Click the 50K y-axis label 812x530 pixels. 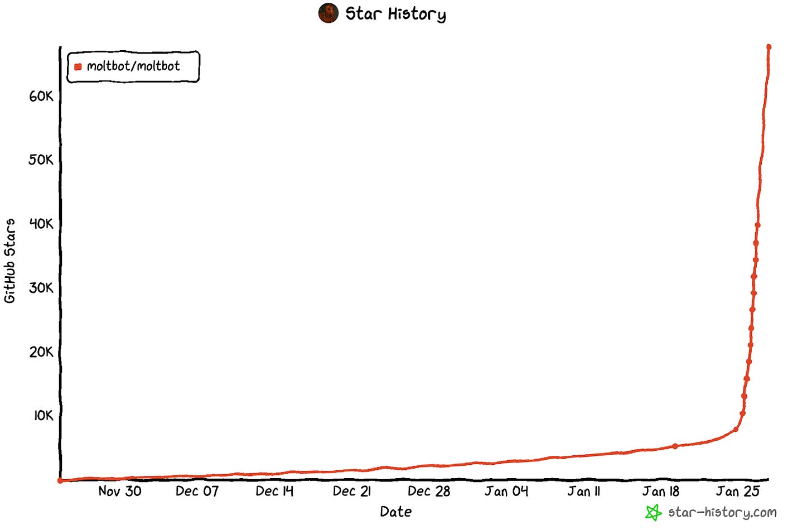tap(41, 160)
